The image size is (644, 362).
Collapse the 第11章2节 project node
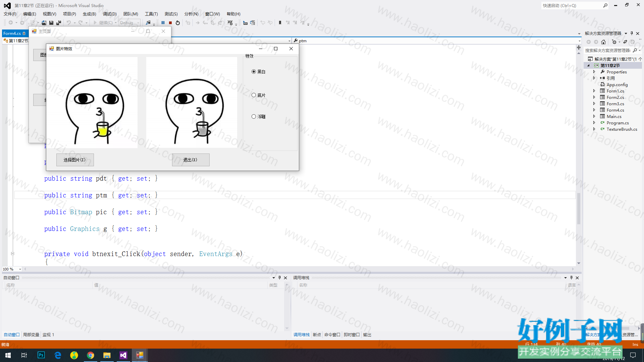[588, 65]
